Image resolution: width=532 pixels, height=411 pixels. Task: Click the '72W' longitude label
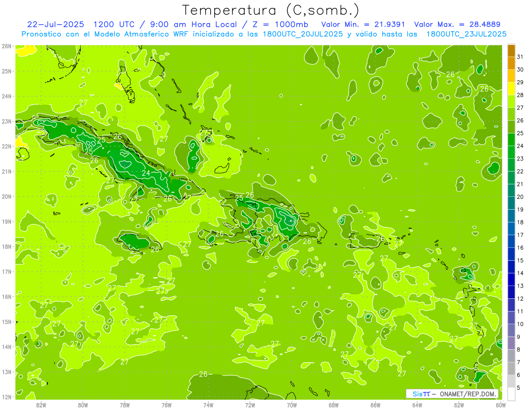point(250,405)
